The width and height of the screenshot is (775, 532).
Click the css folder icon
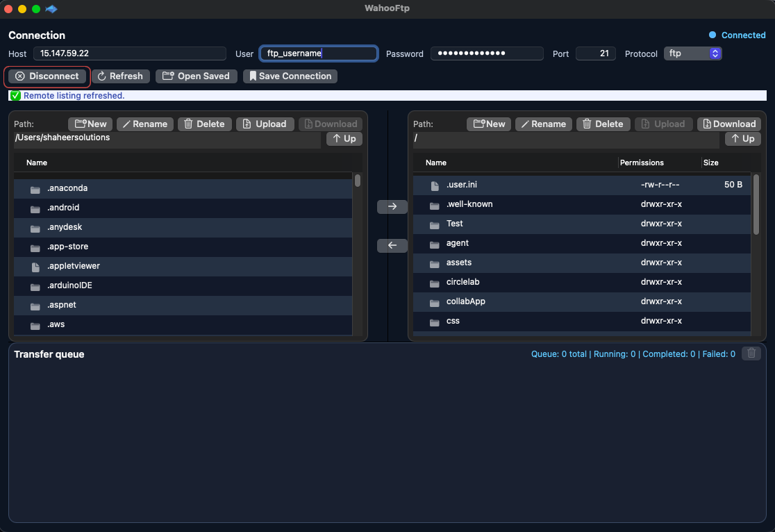[x=435, y=323]
